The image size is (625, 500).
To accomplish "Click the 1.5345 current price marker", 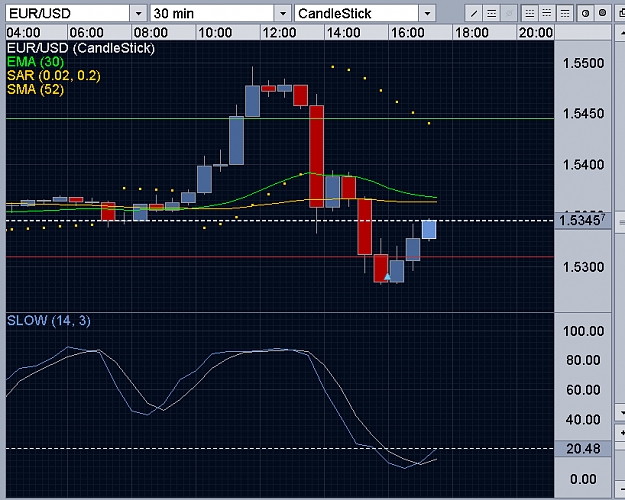I will point(582,220).
